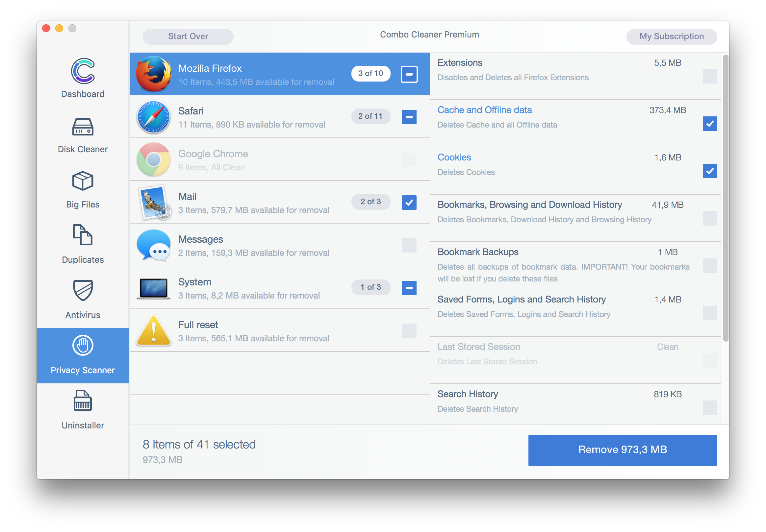The width and height of the screenshot is (766, 532).
Task: Check Saved Forms, Logins and Search History checkbox
Action: [x=710, y=313]
